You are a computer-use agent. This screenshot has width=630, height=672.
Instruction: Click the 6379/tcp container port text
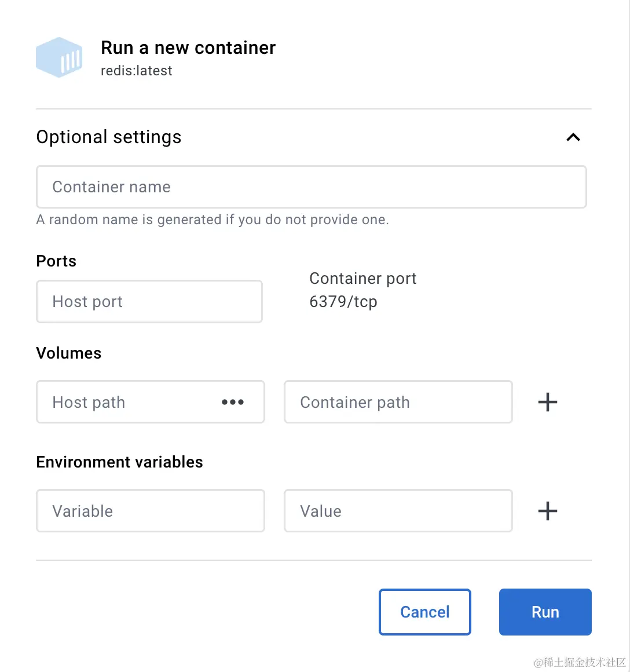click(x=343, y=302)
